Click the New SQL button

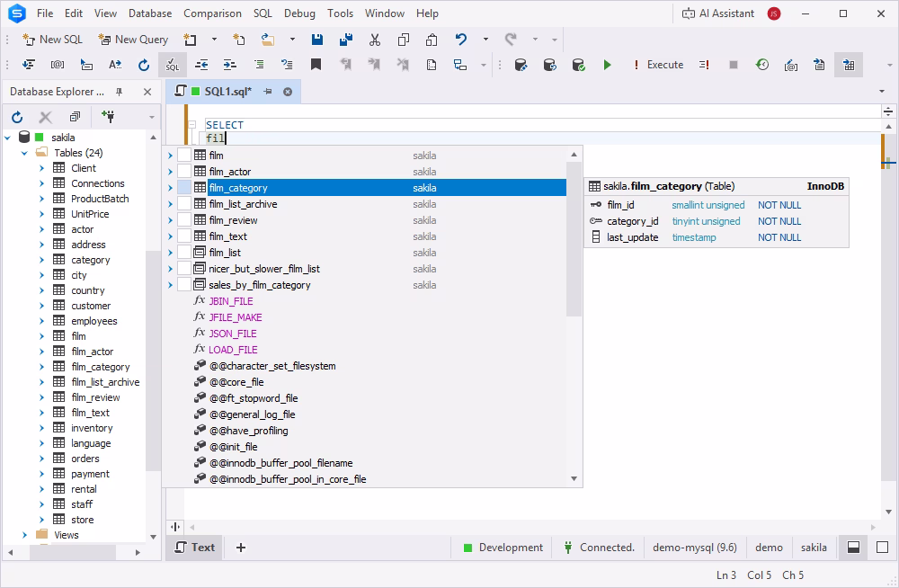point(52,39)
